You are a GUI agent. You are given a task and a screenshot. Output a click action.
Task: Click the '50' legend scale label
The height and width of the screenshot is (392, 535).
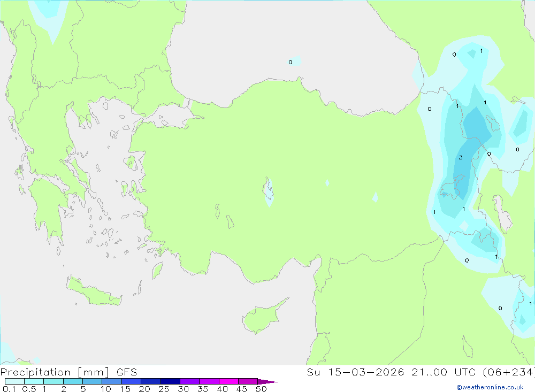point(262,389)
